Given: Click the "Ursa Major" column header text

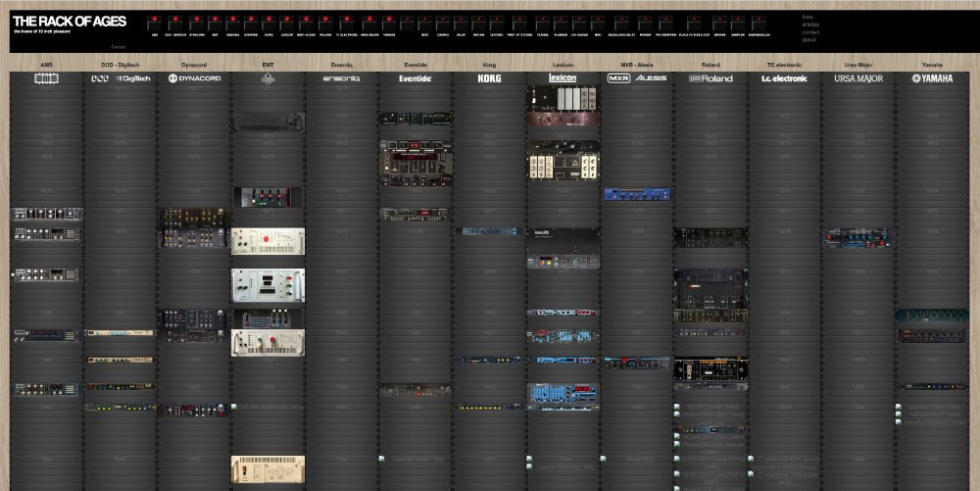Looking at the screenshot, I should click(858, 65).
